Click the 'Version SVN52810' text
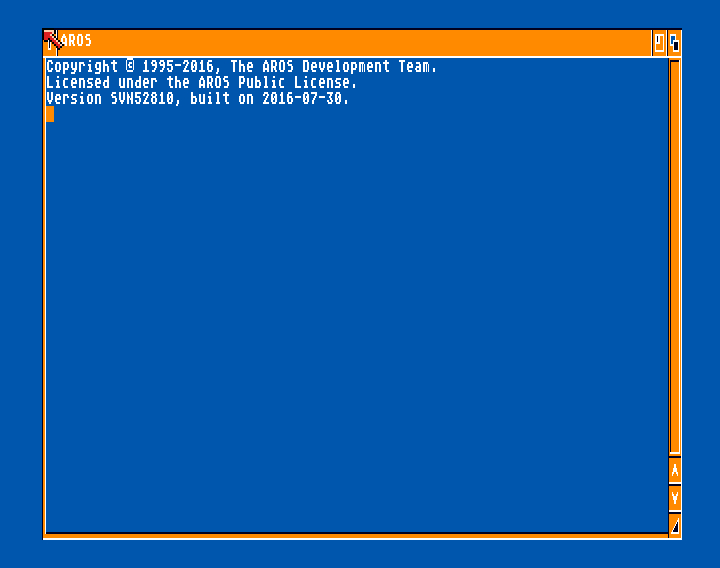Screen dimensions: 720x568 [111, 99]
